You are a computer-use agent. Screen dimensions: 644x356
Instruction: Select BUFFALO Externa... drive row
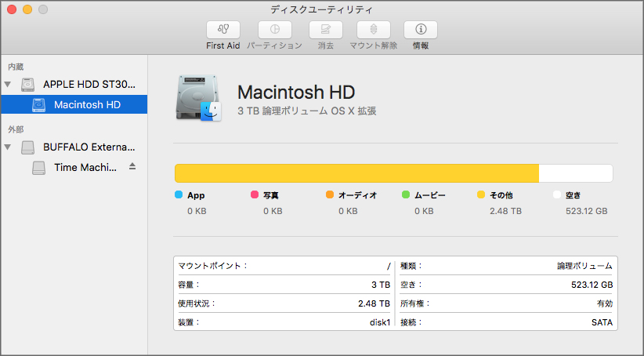click(x=74, y=147)
